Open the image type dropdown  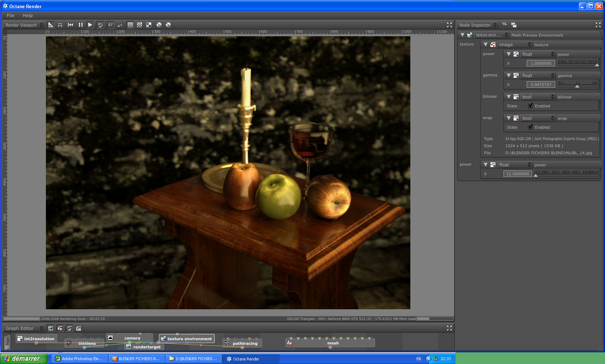click(x=515, y=44)
